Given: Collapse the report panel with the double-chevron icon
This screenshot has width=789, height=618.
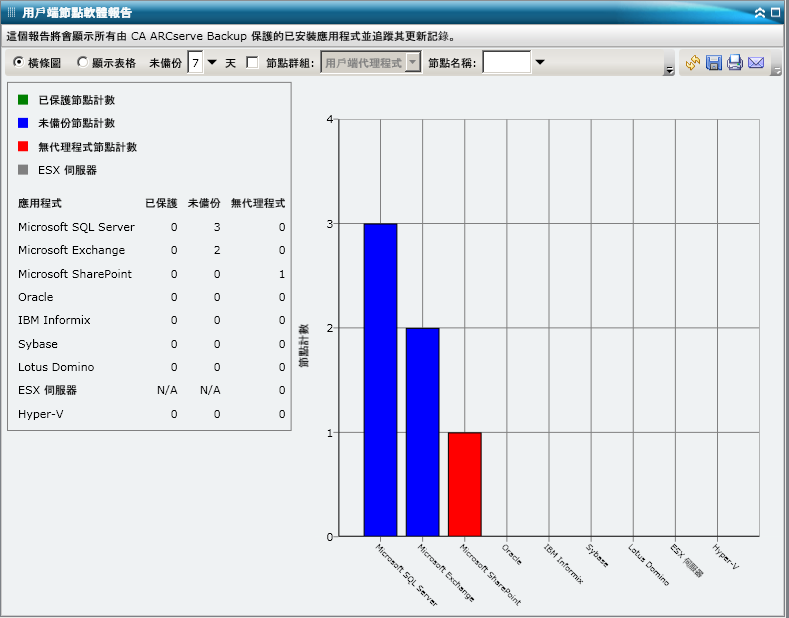Looking at the screenshot, I should [x=760, y=13].
